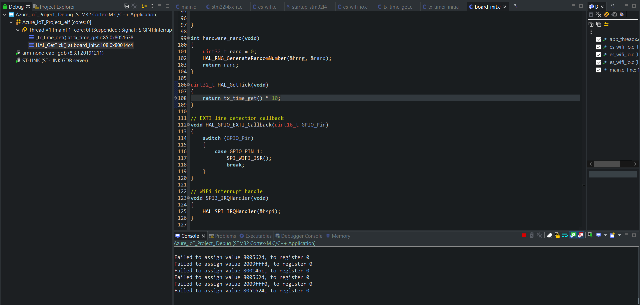Open Display Selected Console dropdown arrow
This screenshot has height=305, width=644.
pyautogui.click(x=605, y=235)
